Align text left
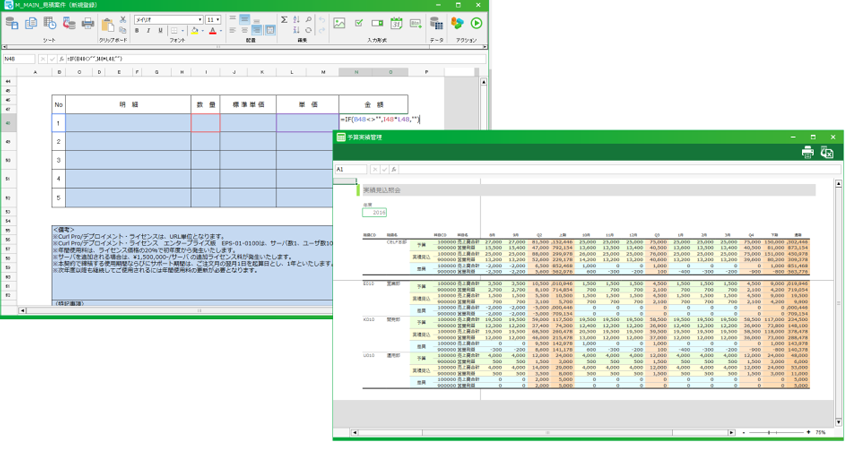 coord(233,30)
